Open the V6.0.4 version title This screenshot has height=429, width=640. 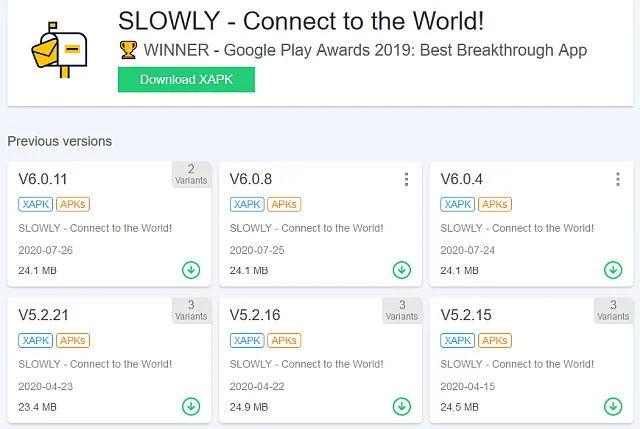tap(462, 179)
